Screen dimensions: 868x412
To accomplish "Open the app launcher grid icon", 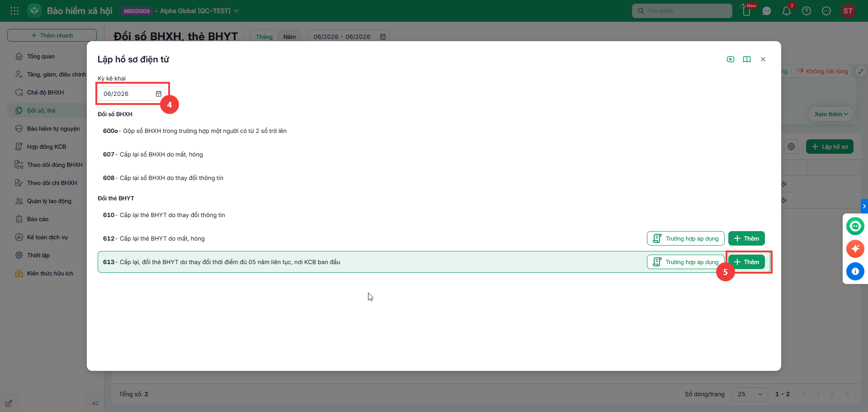I will [x=14, y=11].
